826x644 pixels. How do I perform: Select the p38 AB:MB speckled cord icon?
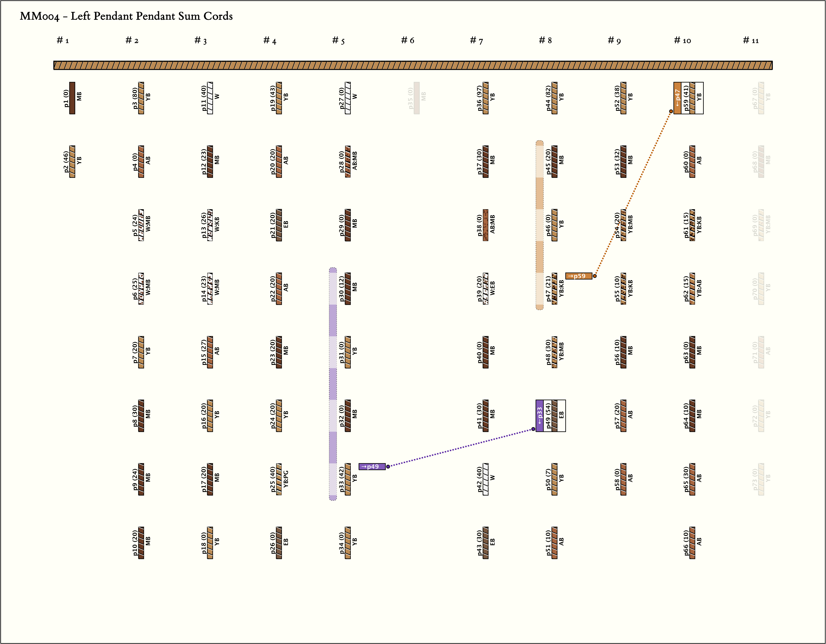[485, 225]
